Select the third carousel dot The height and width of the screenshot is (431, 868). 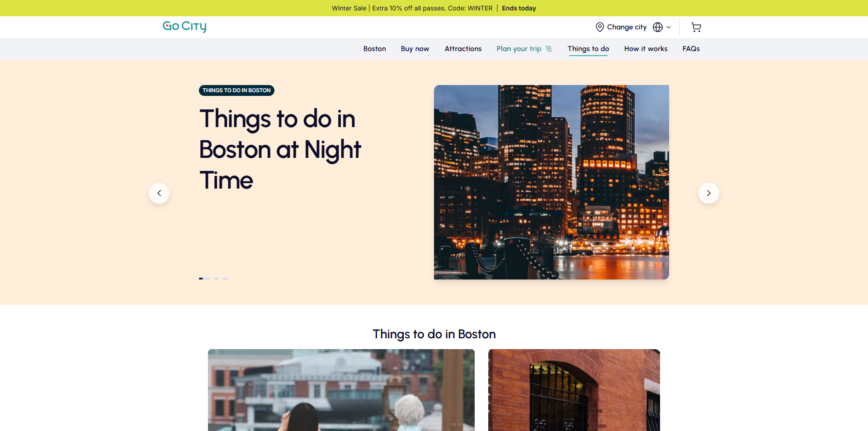[216, 279]
